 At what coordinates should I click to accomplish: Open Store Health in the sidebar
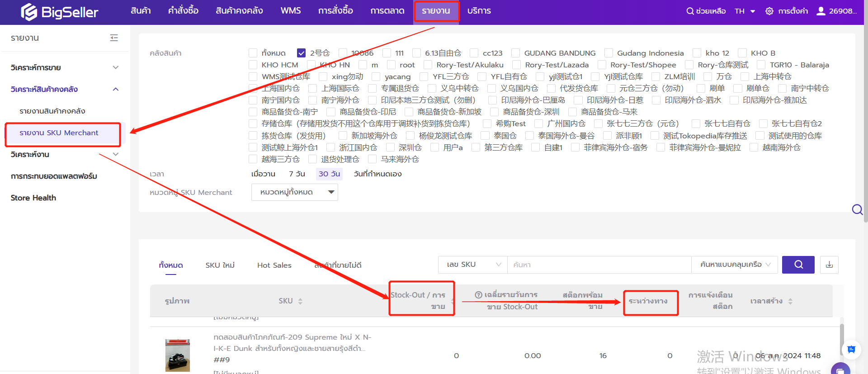pyautogui.click(x=33, y=198)
